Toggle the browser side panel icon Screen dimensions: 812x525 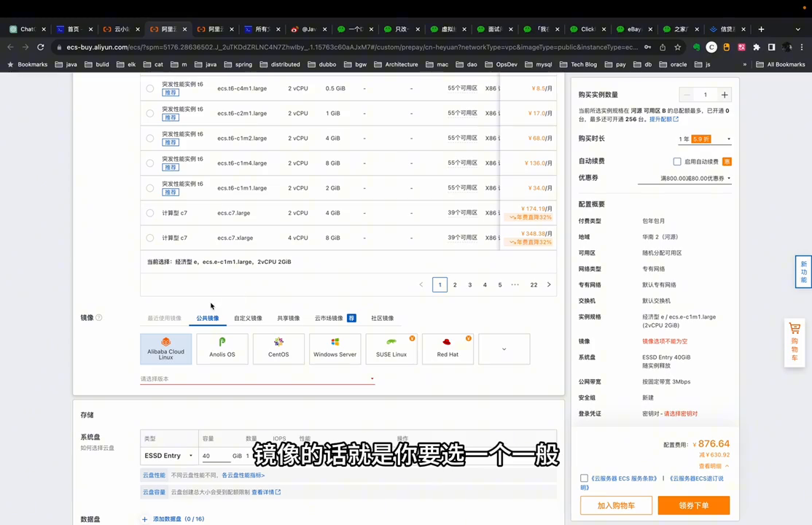772,47
